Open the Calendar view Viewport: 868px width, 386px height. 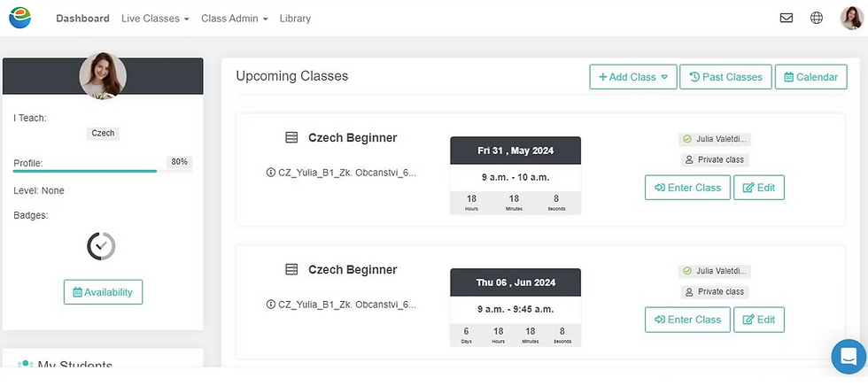tap(810, 77)
